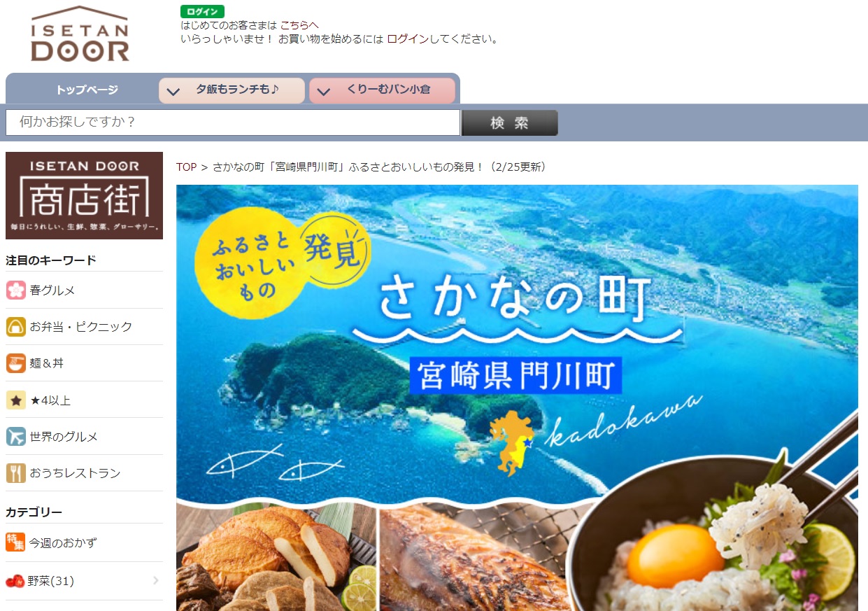
Task: Focus the 何かお探しですか？ search field
Action: click(x=233, y=122)
